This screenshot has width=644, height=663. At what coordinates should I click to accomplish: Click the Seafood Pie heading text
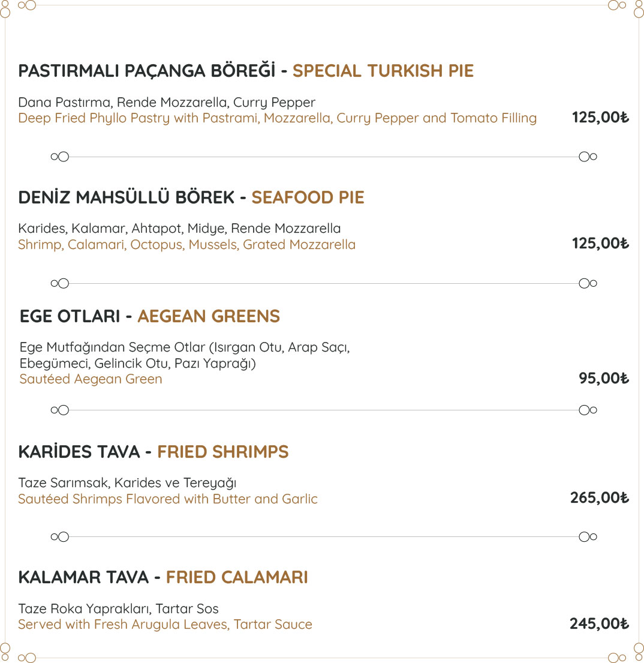coord(308,197)
